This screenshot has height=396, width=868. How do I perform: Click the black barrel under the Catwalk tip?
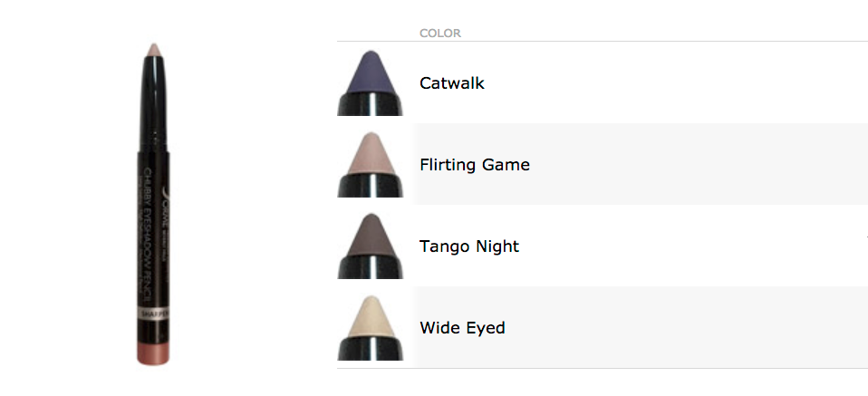(370, 105)
